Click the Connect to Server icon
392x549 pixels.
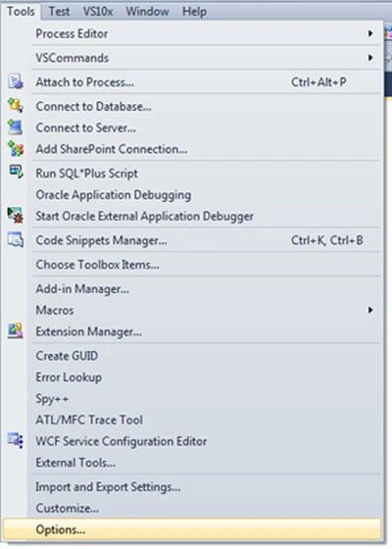click(16, 127)
